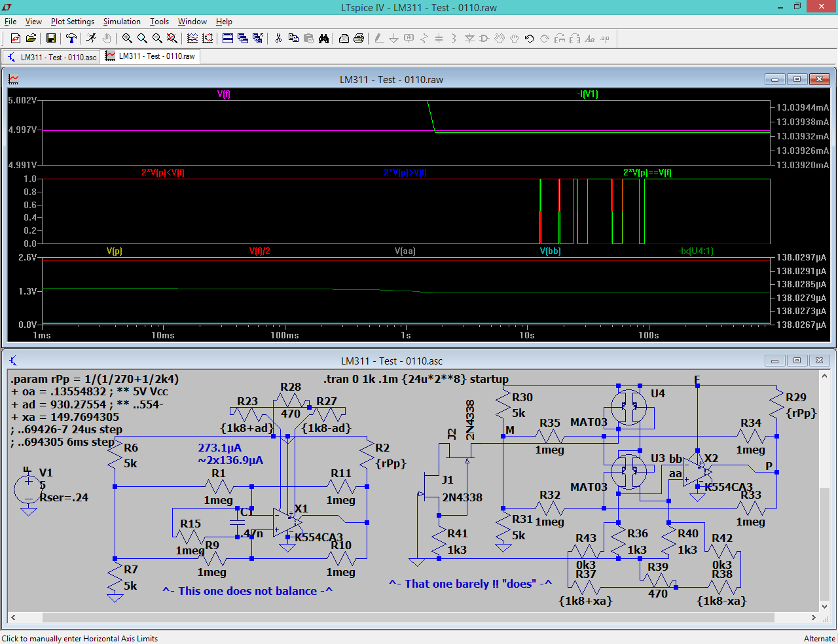Click the 'This one does not balance' comment

(x=247, y=591)
